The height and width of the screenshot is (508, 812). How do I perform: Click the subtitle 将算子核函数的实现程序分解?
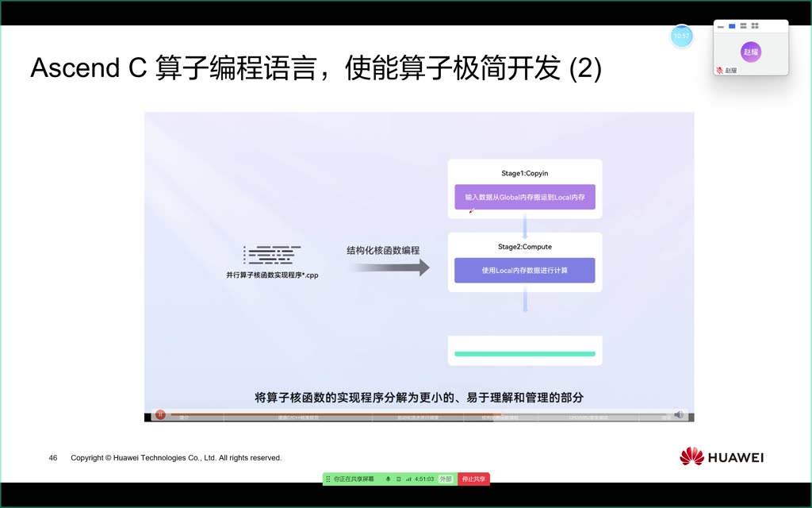pyautogui.click(x=419, y=398)
